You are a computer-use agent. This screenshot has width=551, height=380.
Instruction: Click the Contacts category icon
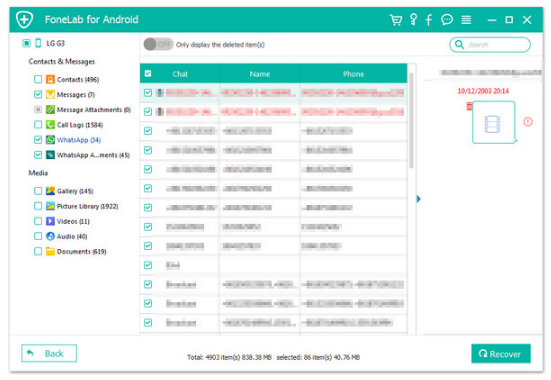(50, 79)
